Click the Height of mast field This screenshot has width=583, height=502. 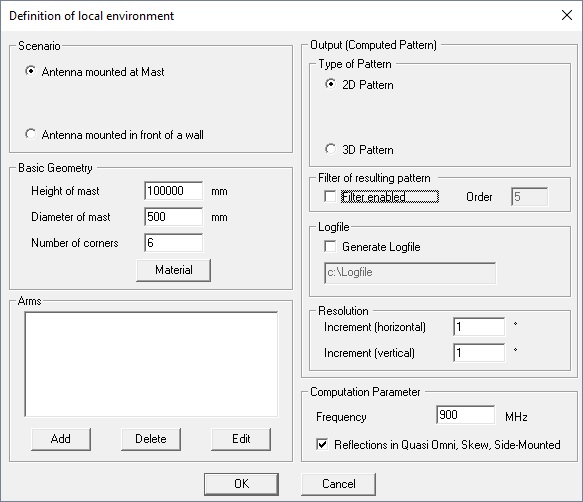[x=174, y=191]
